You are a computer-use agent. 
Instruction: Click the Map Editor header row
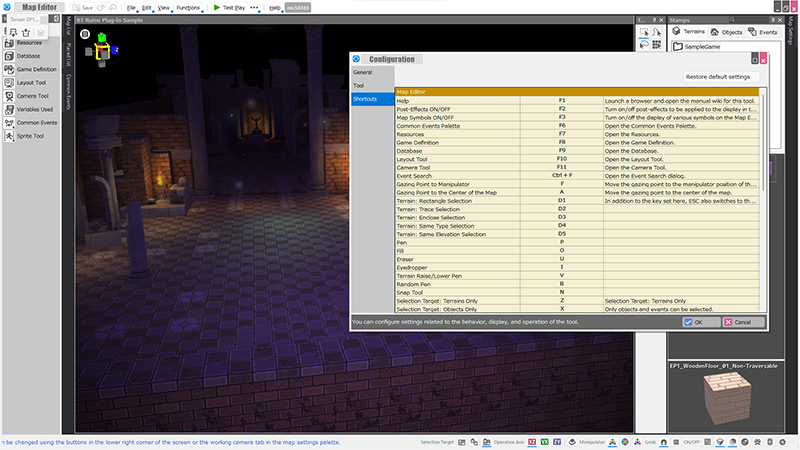point(577,92)
